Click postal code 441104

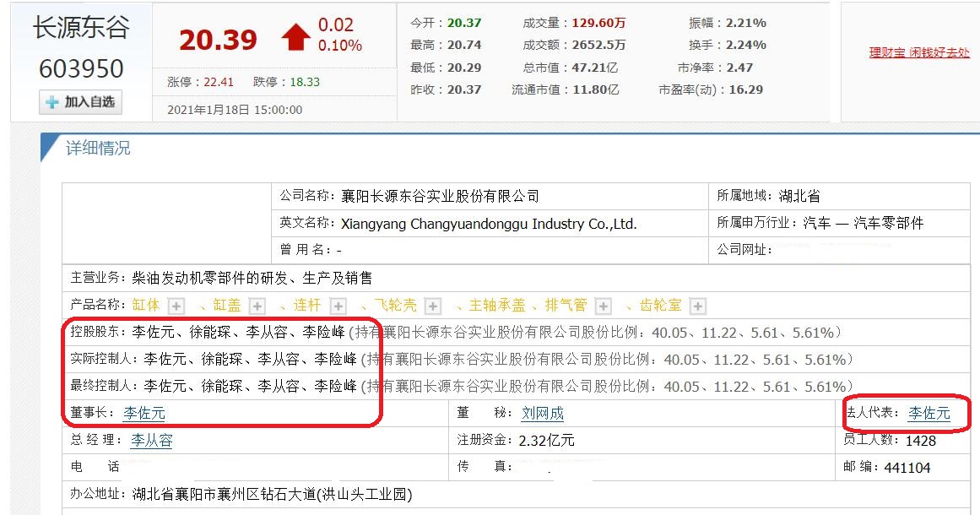point(907,468)
